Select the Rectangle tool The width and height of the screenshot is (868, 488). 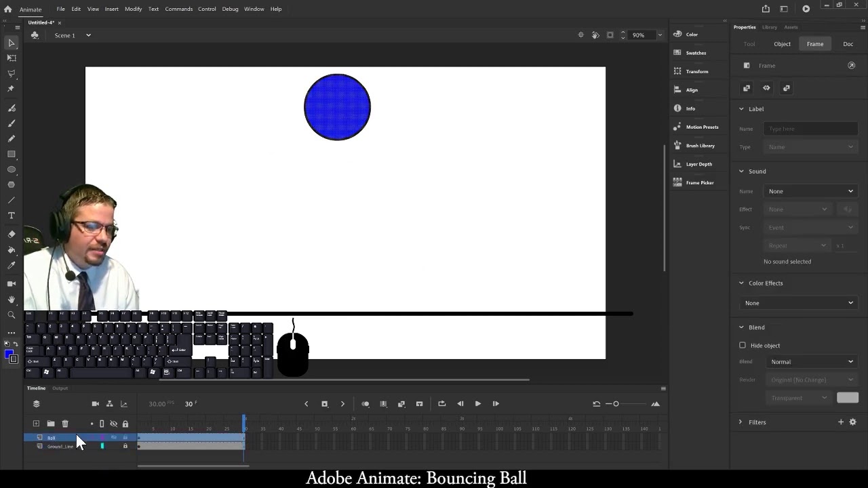(12, 155)
